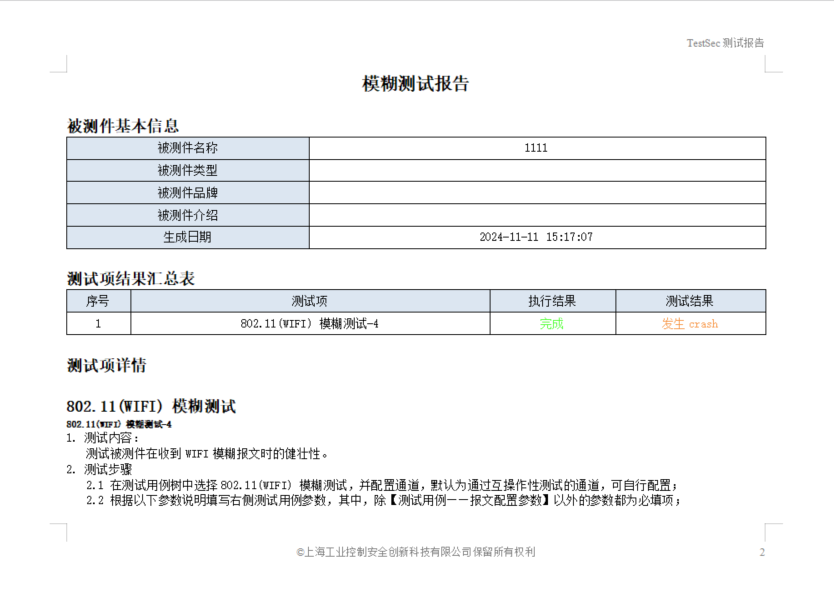Image resolution: width=834 pixels, height=594 pixels.
Task: Click the 802.11(WIFI) 模糊测试-4 table entry
Action: click(309, 324)
